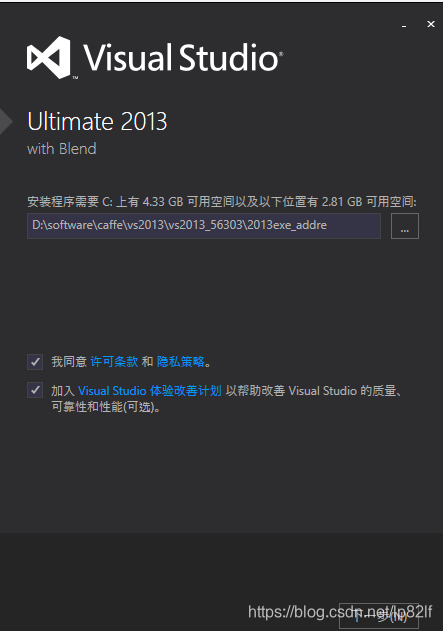Screen dimensions: 443x631
Task: Open the Visual Studio 体验改善计划 link
Action: pyautogui.click(x=150, y=391)
